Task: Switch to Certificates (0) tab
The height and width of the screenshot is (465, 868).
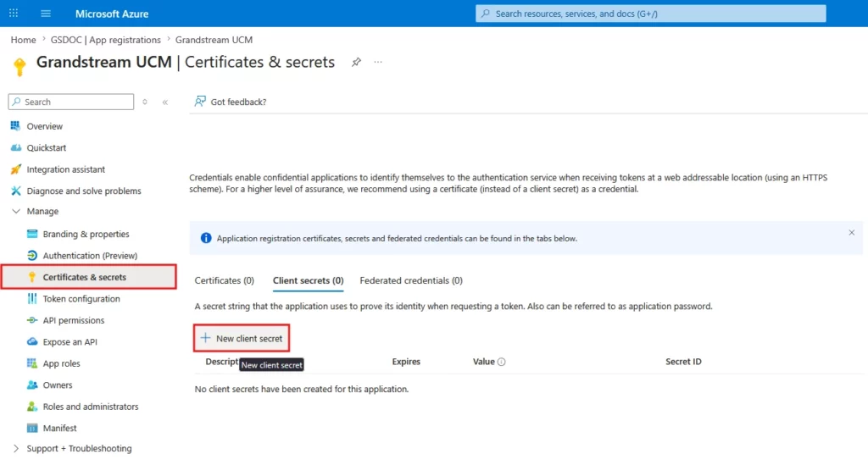Action: pyautogui.click(x=224, y=280)
